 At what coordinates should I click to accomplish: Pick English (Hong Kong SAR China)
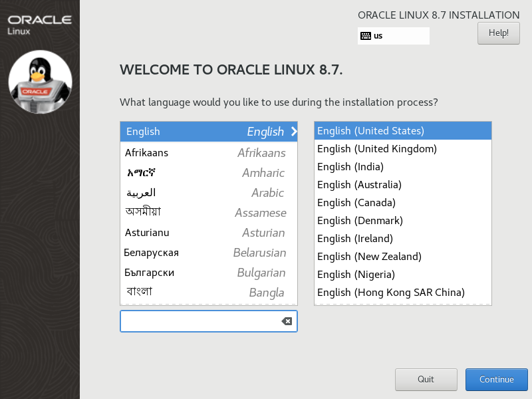[x=403, y=293]
